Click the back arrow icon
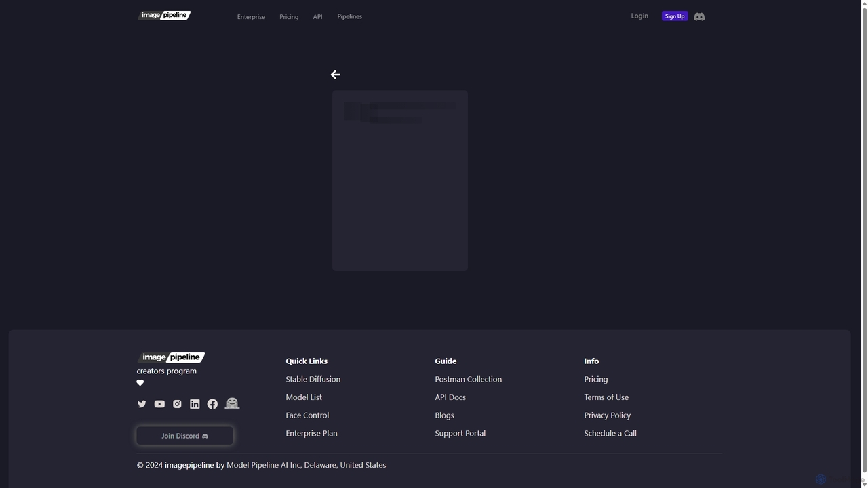This screenshot has height=488, width=868. point(335,75)
